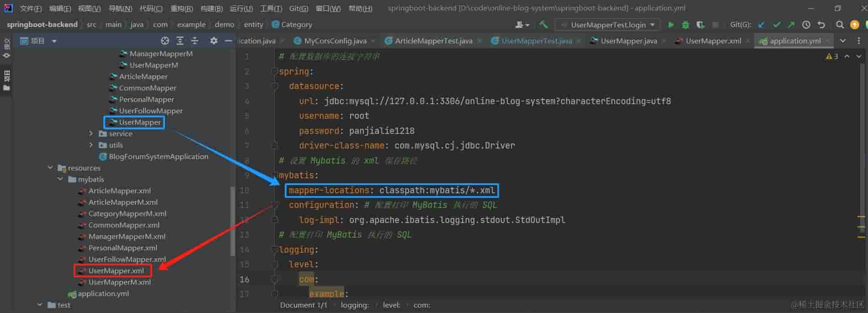The width and height of the screenshot is (868, 313).
Task: Run the UserMapperTest.login configuration
Action: (671, 25)
